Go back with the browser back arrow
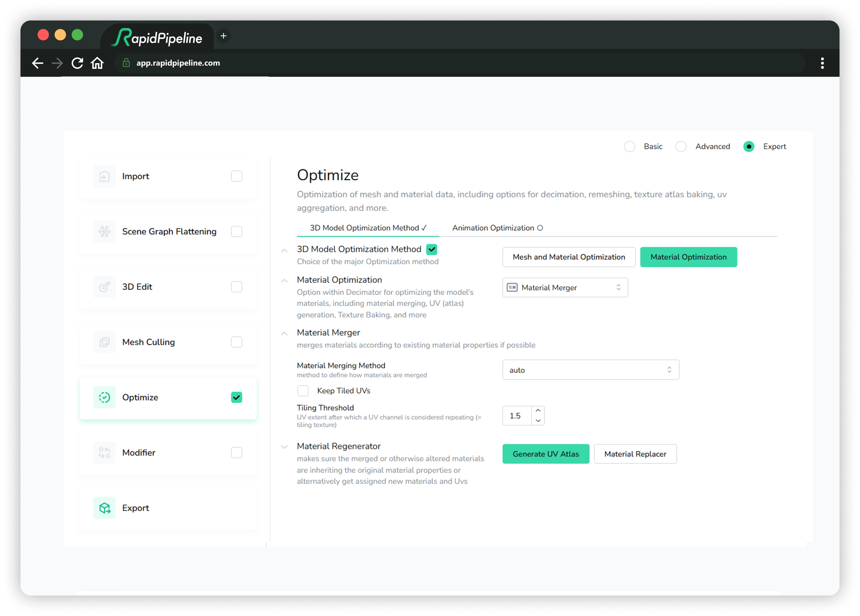Screen dimensions: 860x616 [38, 63]
